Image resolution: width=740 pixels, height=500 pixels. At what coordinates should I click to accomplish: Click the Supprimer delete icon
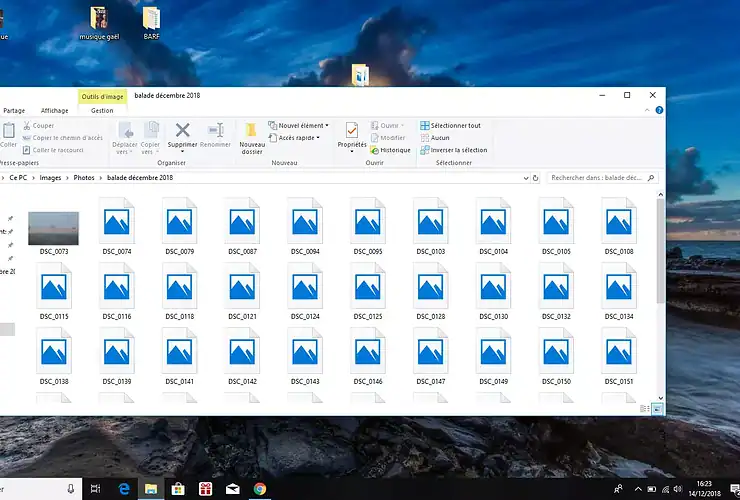tap(183, 130)
